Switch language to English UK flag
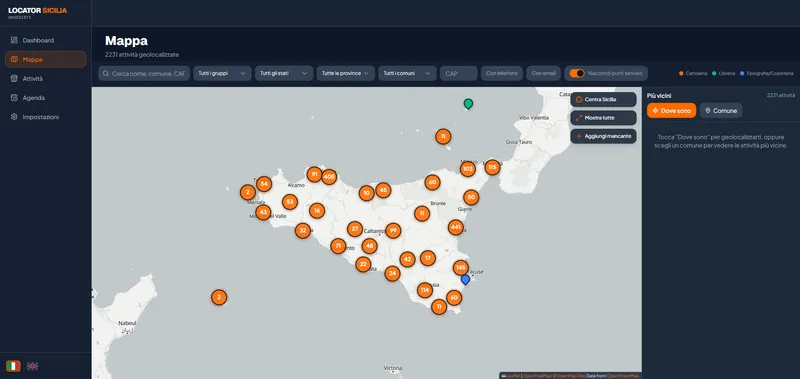The height and width of the screenshot is (379, 800). [32, 366]
